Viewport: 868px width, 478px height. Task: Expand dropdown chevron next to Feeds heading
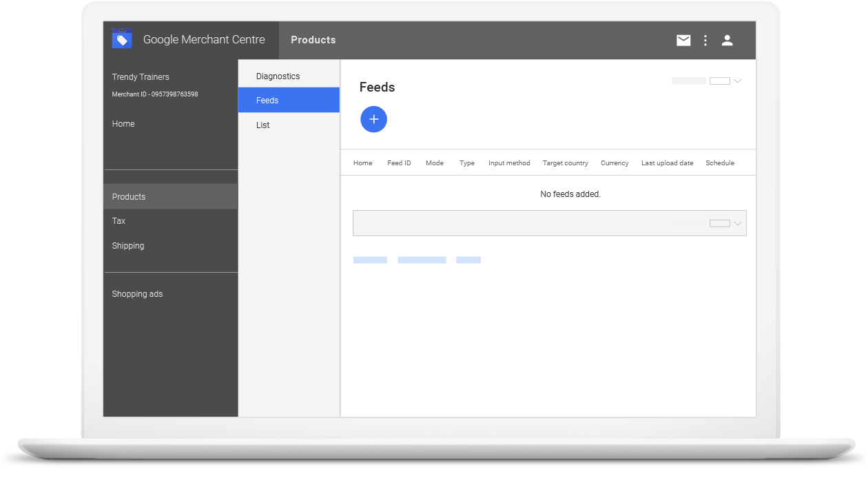point(738,81)
